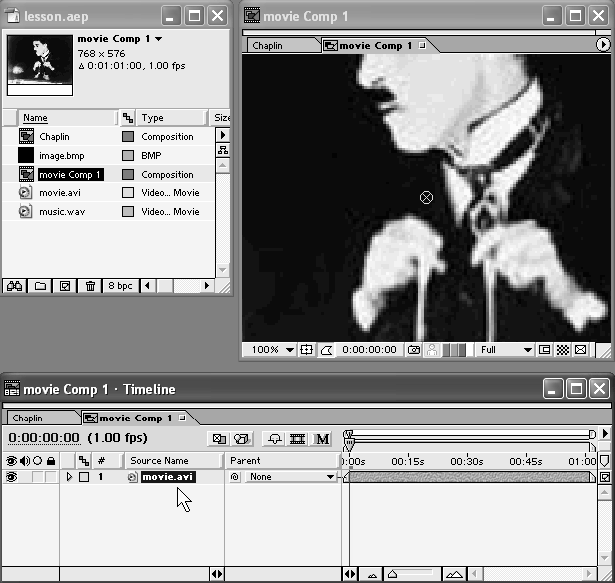Enable Motion Blur button in Timeline

(323, 438)
